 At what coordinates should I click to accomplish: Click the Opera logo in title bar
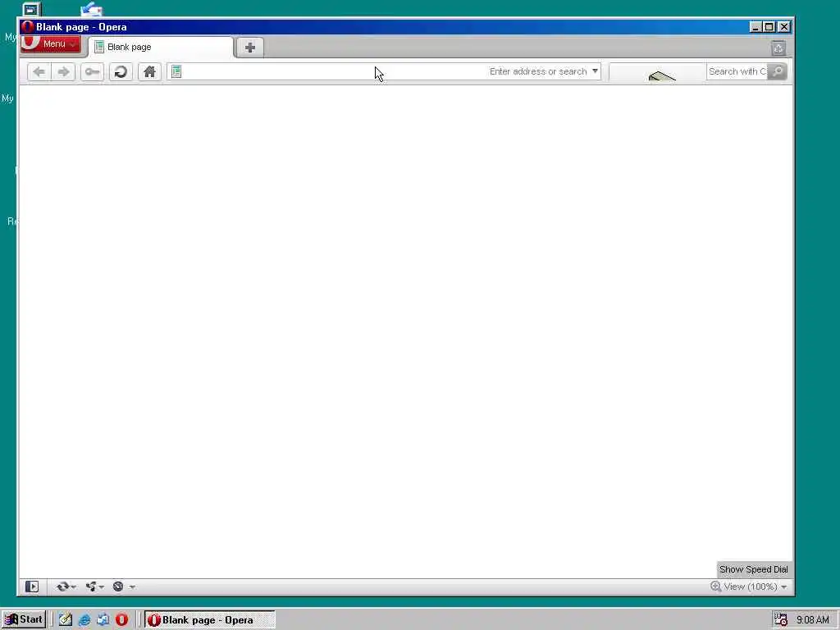pyautogui.click(x=27, y=27)
